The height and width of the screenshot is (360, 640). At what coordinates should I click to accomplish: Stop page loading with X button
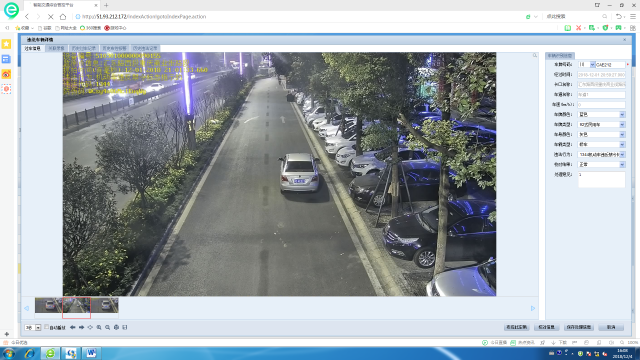[51, 17]
